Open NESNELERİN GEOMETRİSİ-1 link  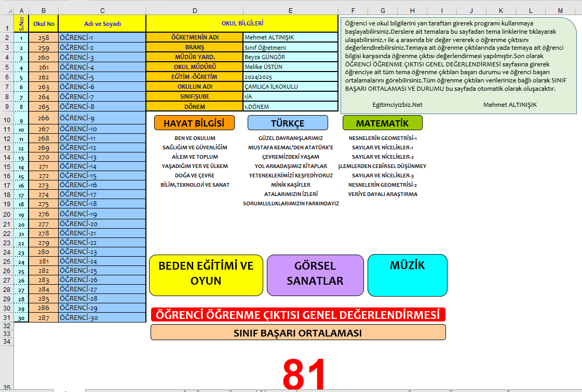(x=383, y=138)
